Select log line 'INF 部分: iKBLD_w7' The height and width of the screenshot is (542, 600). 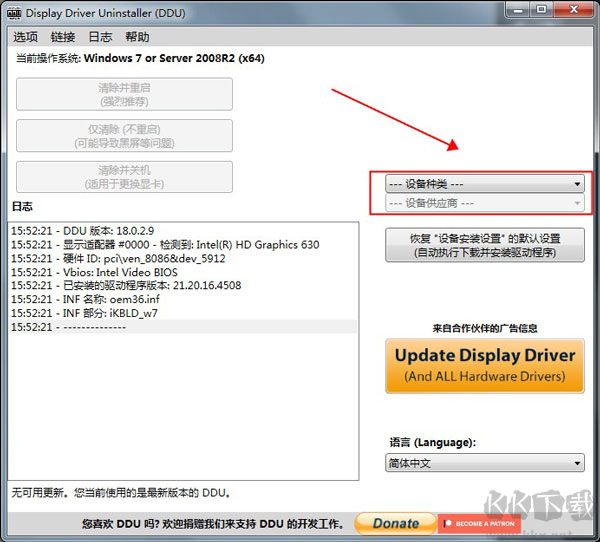(183, 313)
